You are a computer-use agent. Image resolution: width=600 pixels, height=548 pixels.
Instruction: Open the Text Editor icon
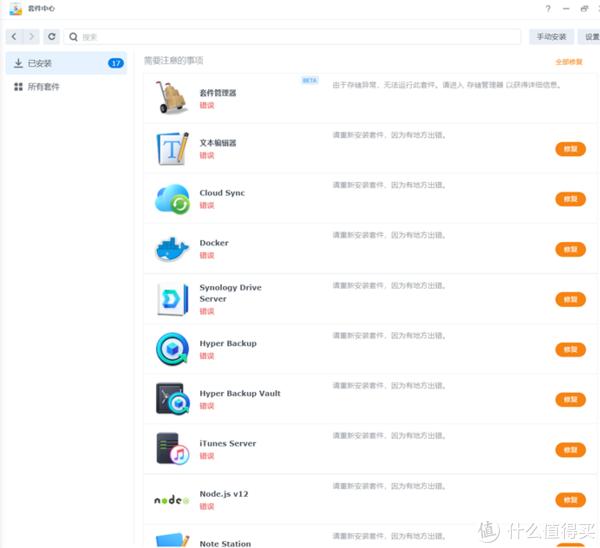pyautogui.click(x=172, y=148)
